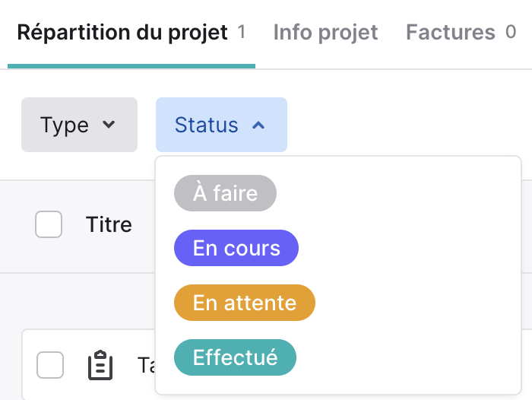Check the task row checkbox

50,365
